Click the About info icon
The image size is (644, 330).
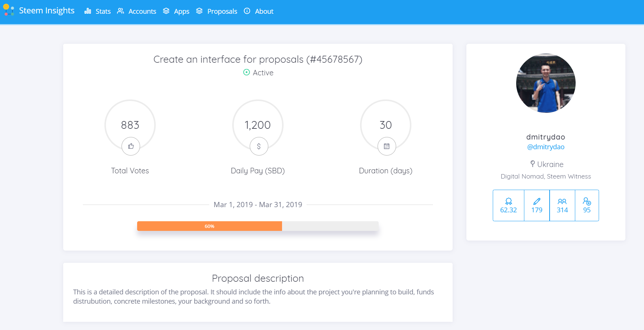pos(247,11)
